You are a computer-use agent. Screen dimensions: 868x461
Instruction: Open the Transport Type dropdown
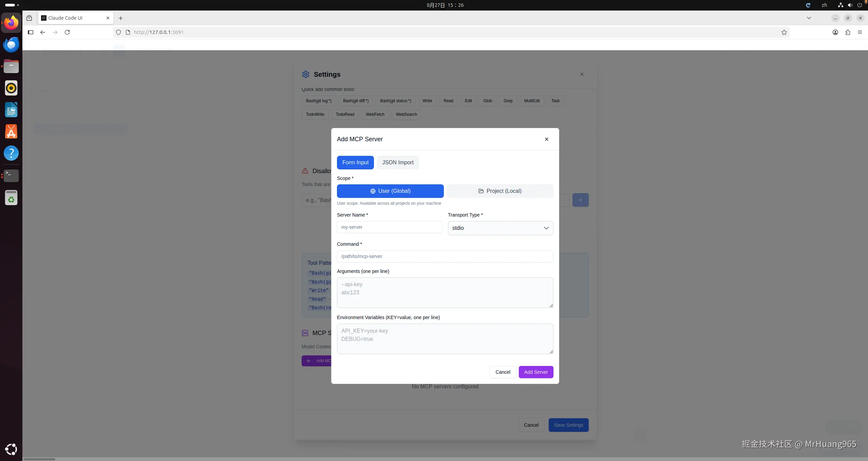[500, 228]
